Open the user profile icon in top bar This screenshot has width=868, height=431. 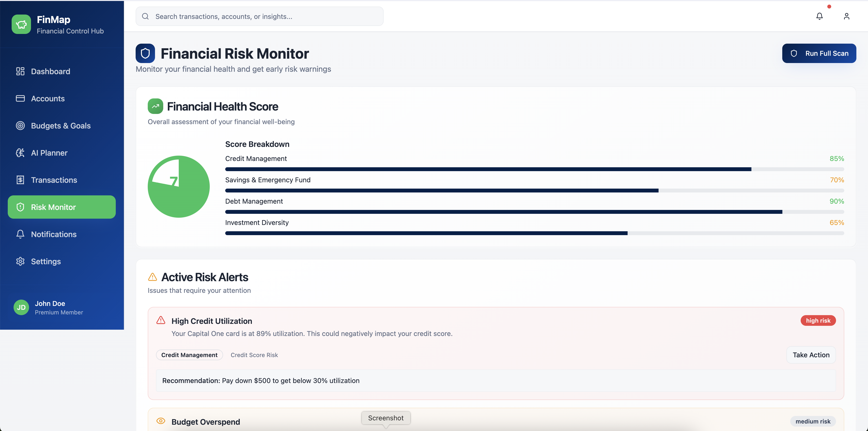[846, 16]
